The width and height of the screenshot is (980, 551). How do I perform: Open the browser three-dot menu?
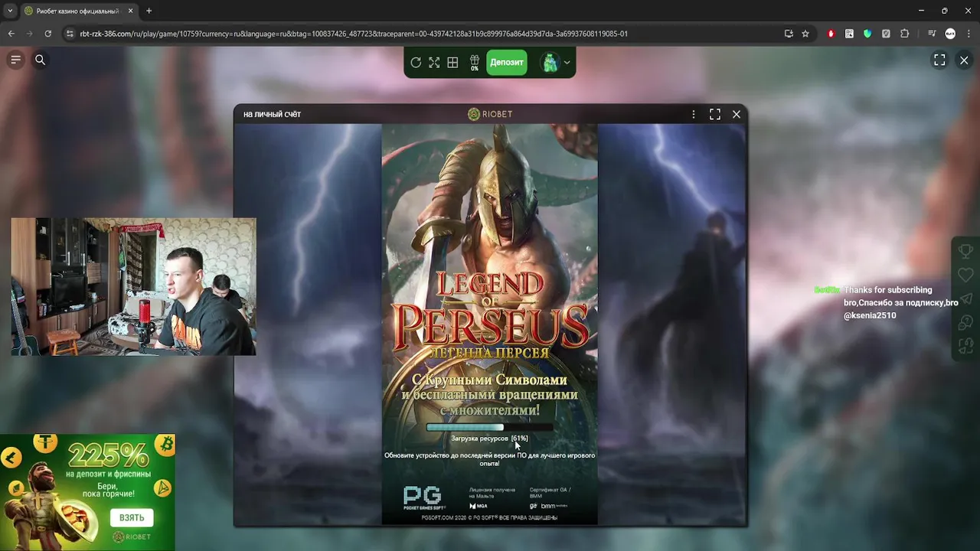tap(969, 34)
